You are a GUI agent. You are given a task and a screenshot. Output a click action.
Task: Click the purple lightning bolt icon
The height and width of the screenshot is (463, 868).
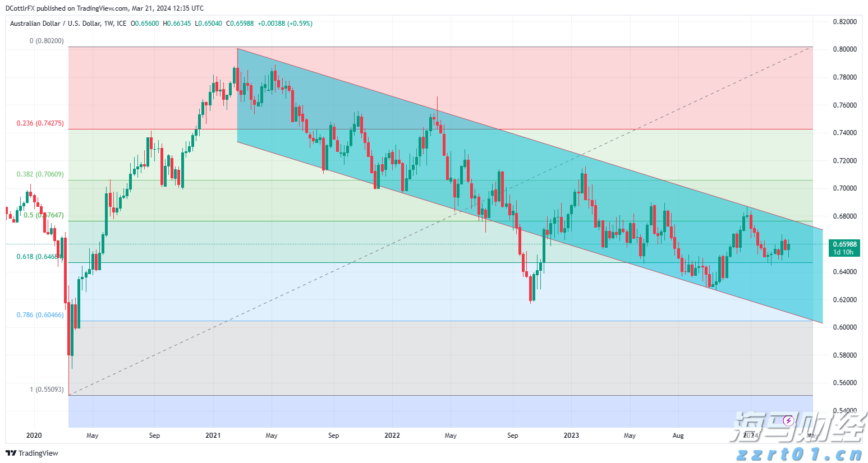[788, 420]
